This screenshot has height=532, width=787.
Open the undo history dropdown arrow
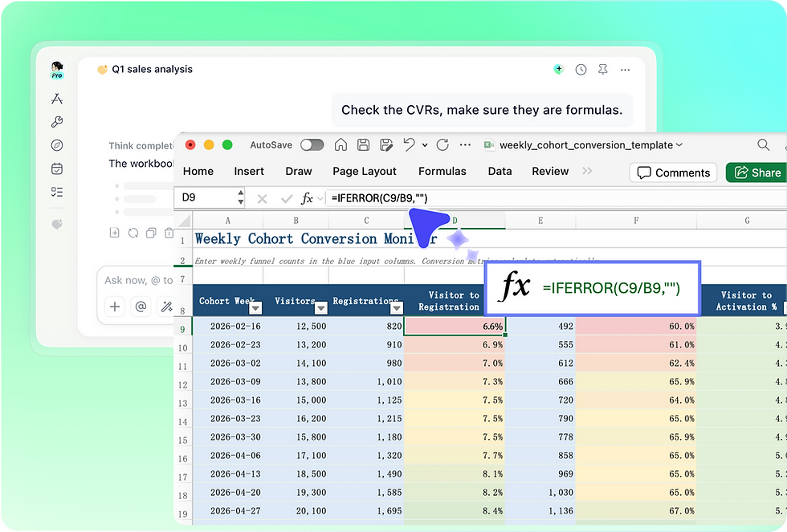[x=425, y=145]
